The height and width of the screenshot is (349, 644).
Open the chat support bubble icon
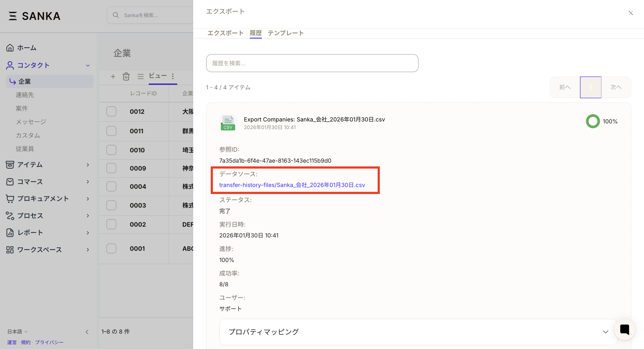pos(625,329)
